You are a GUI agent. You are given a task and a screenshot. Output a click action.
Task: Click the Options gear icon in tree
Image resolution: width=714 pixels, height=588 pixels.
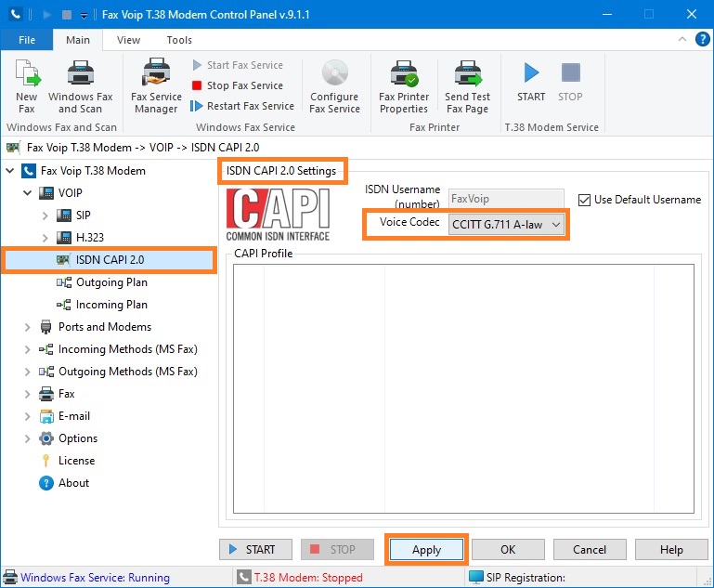click(46, 438)
